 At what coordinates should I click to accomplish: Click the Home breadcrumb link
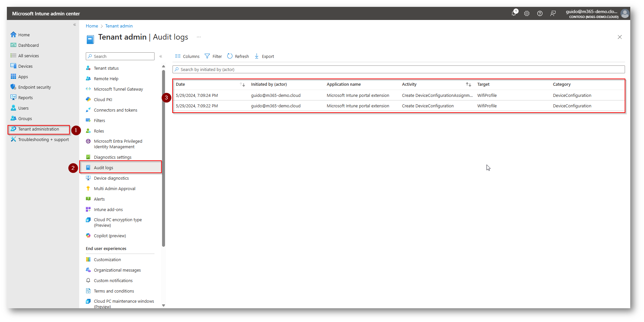coord(92,26)
